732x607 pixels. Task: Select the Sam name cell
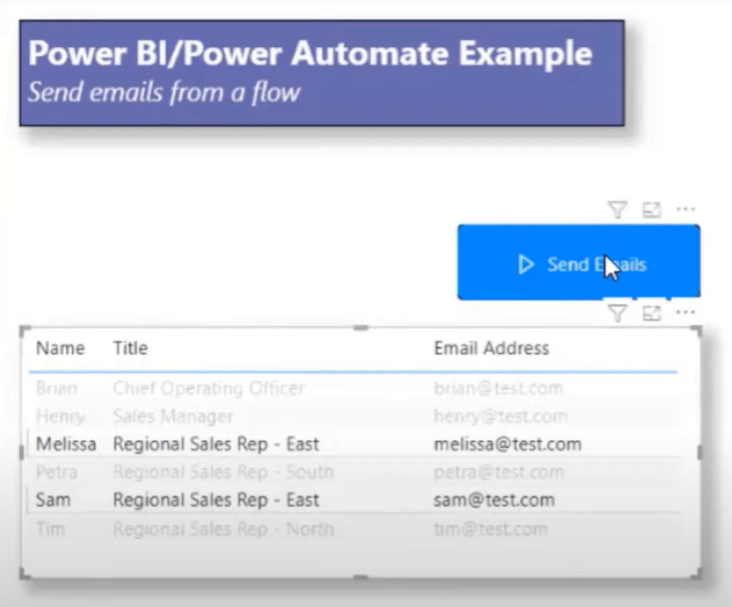tap(53, 500)
